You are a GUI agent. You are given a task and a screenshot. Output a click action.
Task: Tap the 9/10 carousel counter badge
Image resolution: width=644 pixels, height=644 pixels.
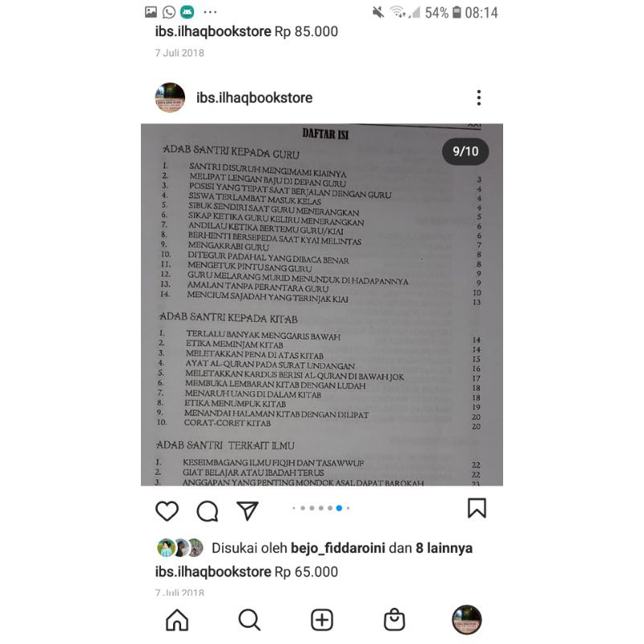pos(465,151)
